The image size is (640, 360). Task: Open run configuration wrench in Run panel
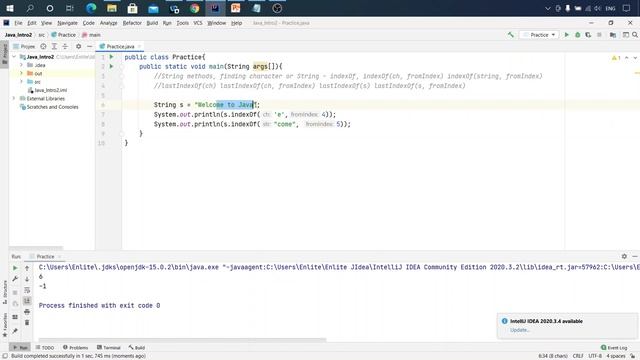(x=15, y=279)
